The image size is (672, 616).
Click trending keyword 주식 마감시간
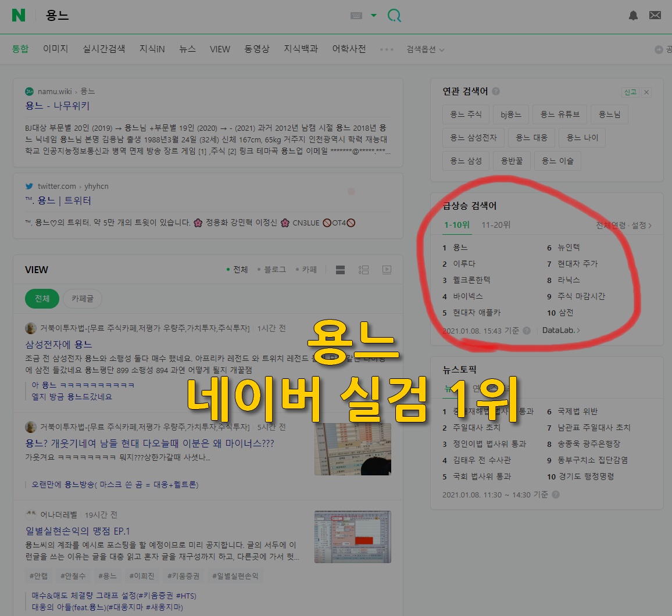(581, 296)
